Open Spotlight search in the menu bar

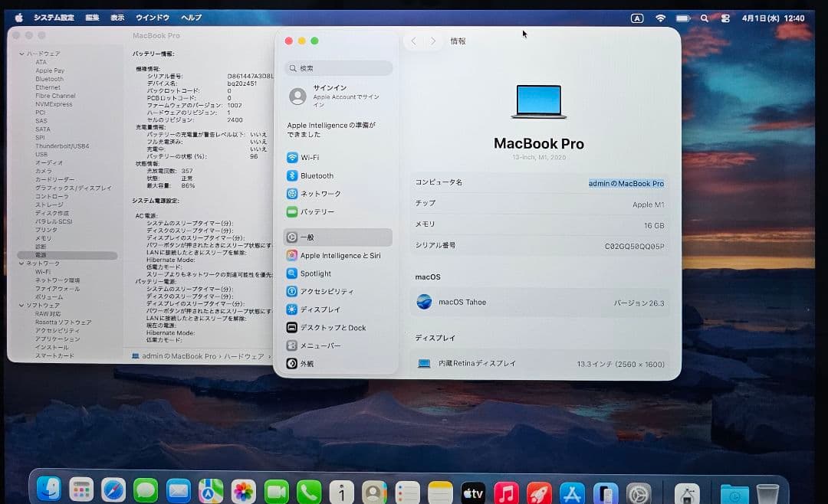click(704, 18)
